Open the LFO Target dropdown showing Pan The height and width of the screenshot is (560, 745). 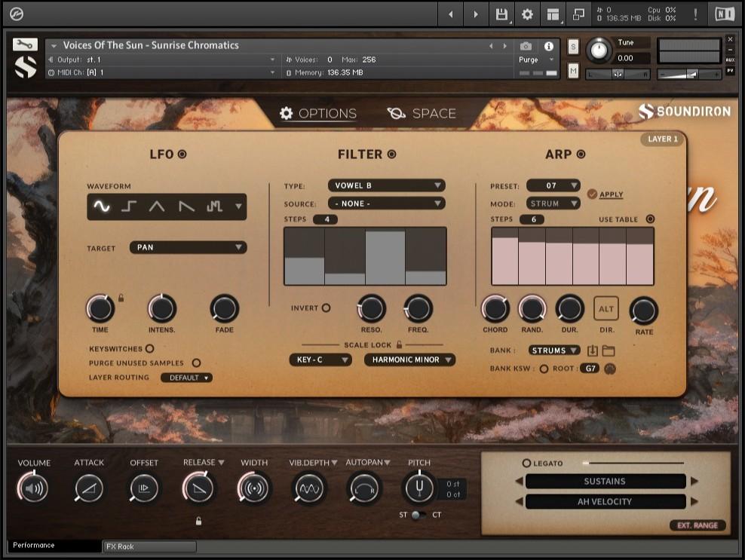[x=188, y=247]
